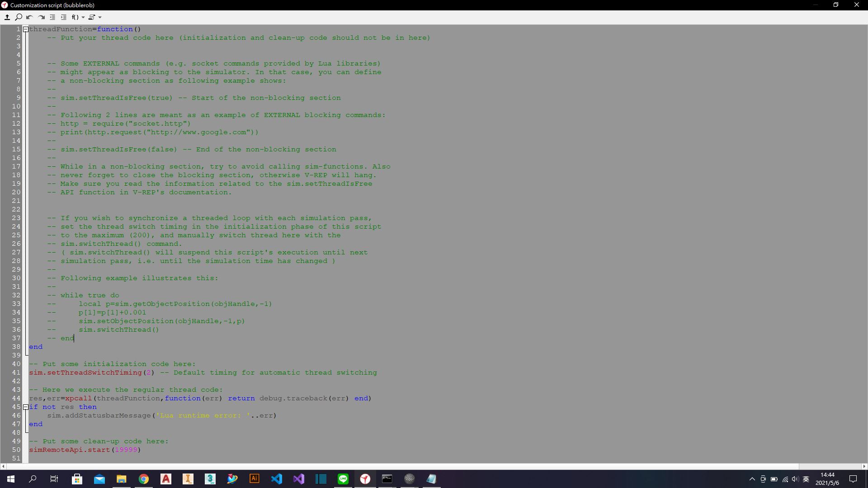Click the 'threadFunction=function()' text on line 1
Image resolution: width=868 pixels, height=488 pixels.
pos(85,29)
